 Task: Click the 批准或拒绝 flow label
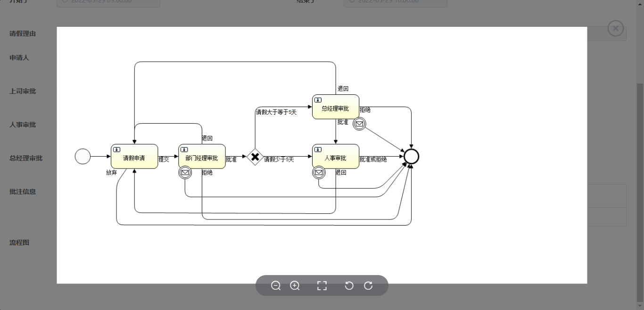tap(373, 159)
